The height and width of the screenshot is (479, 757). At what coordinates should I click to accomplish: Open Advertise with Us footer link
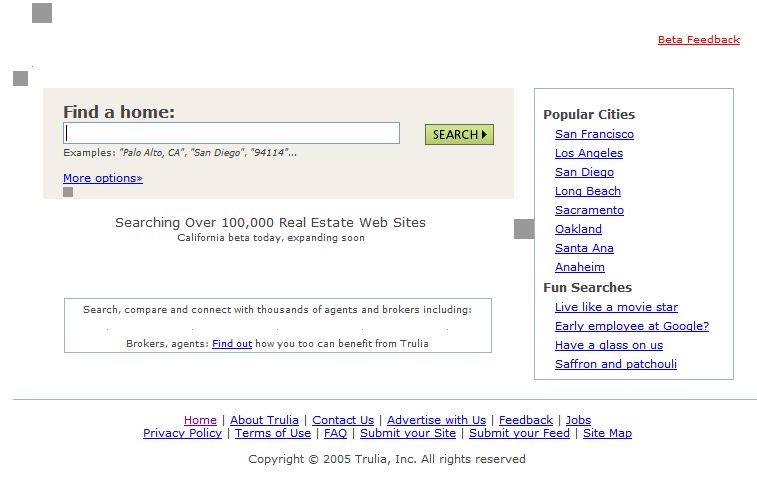tap(436, 420)
